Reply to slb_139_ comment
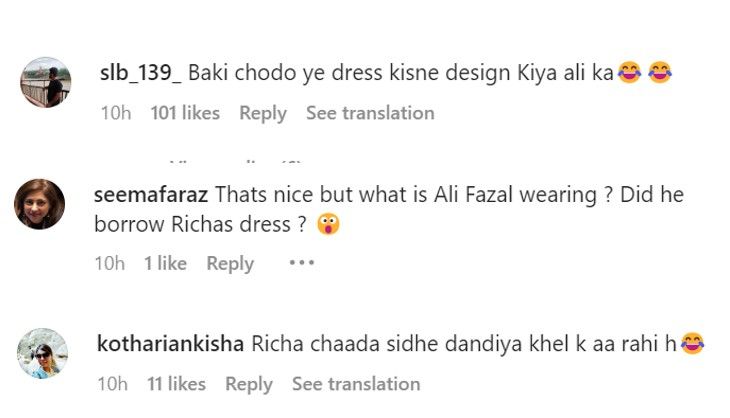This screenshot has height=418, width=730. pos(262,113)
